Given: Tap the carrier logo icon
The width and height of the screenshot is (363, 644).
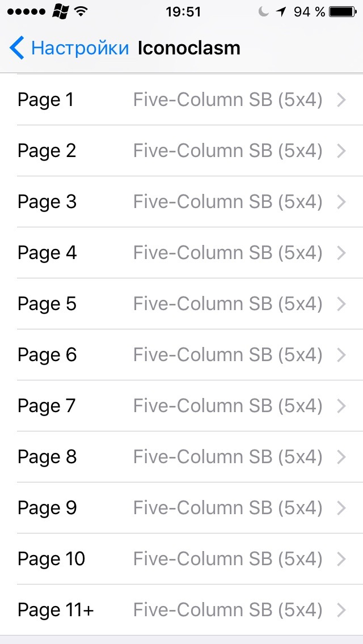Looking at the screenshot, I should pos(61,11).
